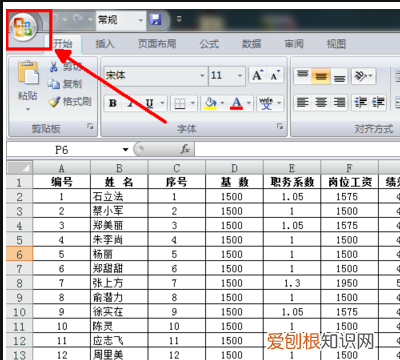Expand the fill color dropdown arrow
The width and height of the screenshot is (400, 360).
[222, 103]
